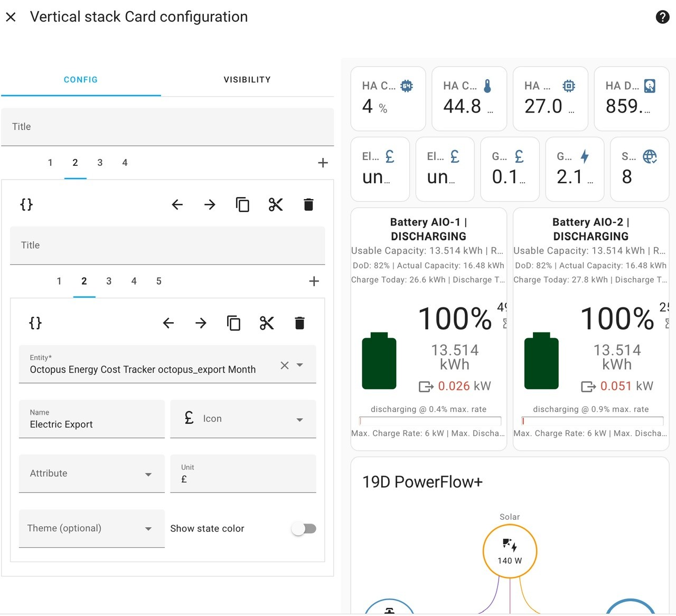The width and height of the screenshot is (676, 616).
Task: Move outer card left with back arrow
Action: click(x=177, y=204)
